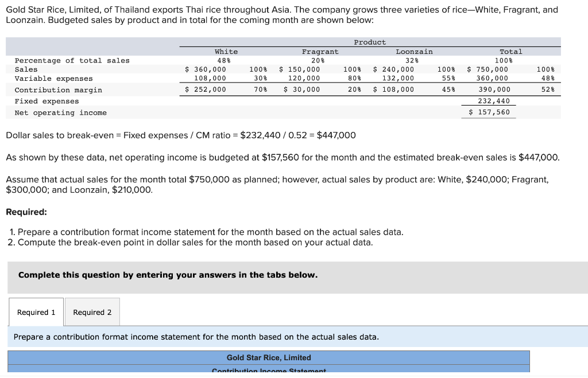Click Loonzain variable expenses 132,000

(399, 79)
